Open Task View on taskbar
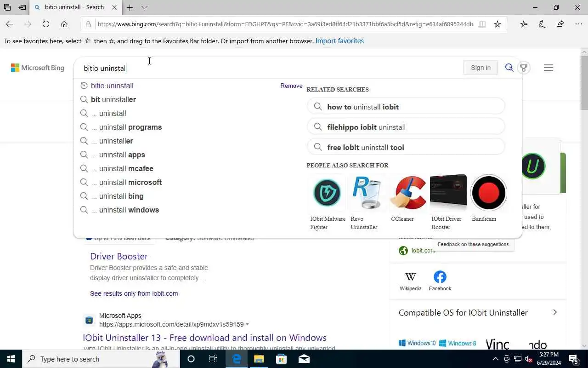Viewport: 588px width, 368px height. [213, 359]
